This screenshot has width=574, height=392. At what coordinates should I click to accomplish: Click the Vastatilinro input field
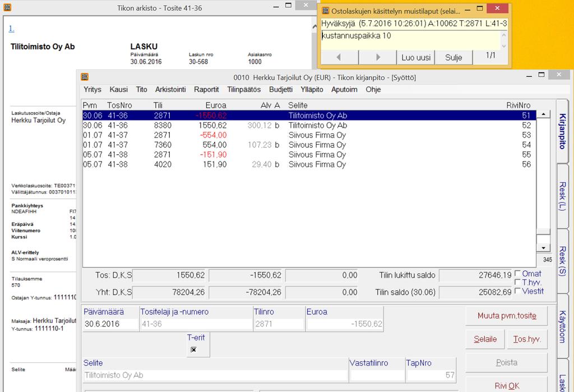pyautogui.click(x=377, y=375)
